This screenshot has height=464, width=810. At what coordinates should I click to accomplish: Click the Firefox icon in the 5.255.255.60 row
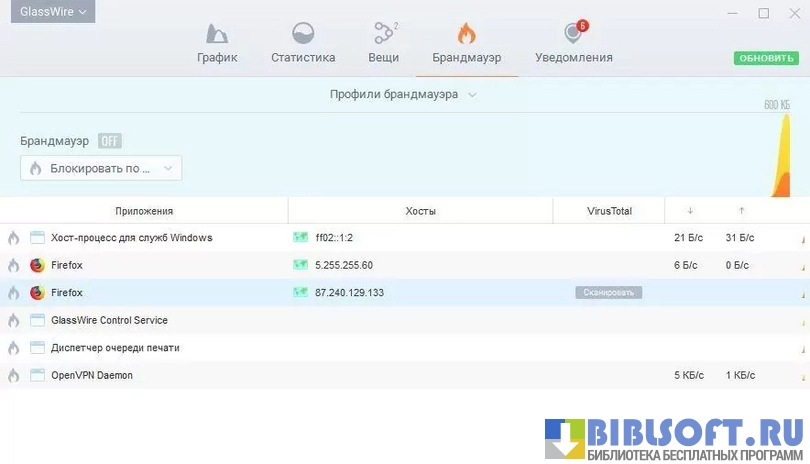click(38, 266)
